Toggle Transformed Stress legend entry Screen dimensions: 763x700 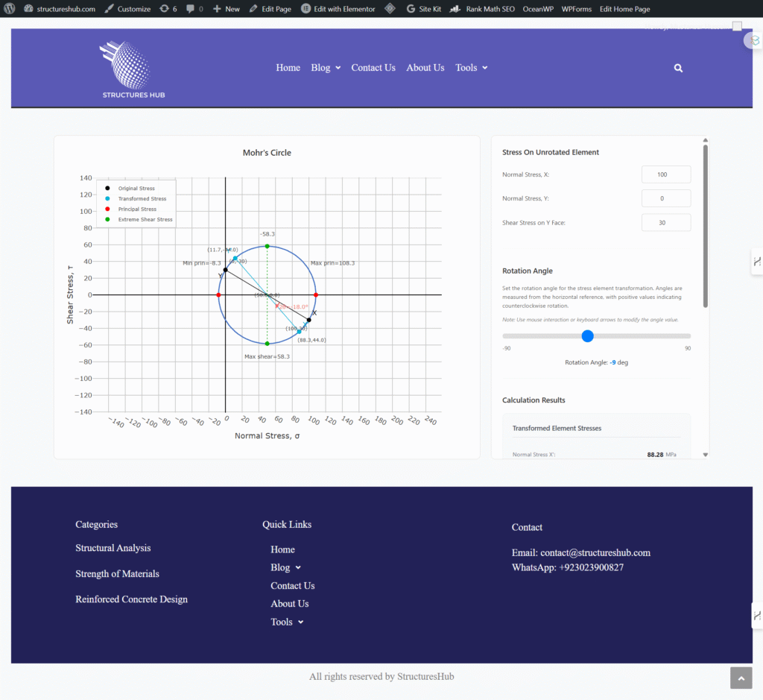coord(141,199)
